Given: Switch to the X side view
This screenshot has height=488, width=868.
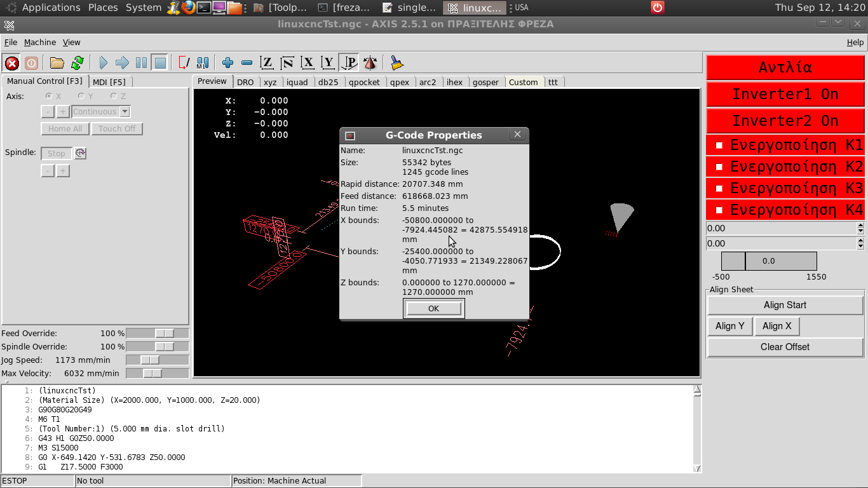Looking at the screenshot, I should [308, 63].
